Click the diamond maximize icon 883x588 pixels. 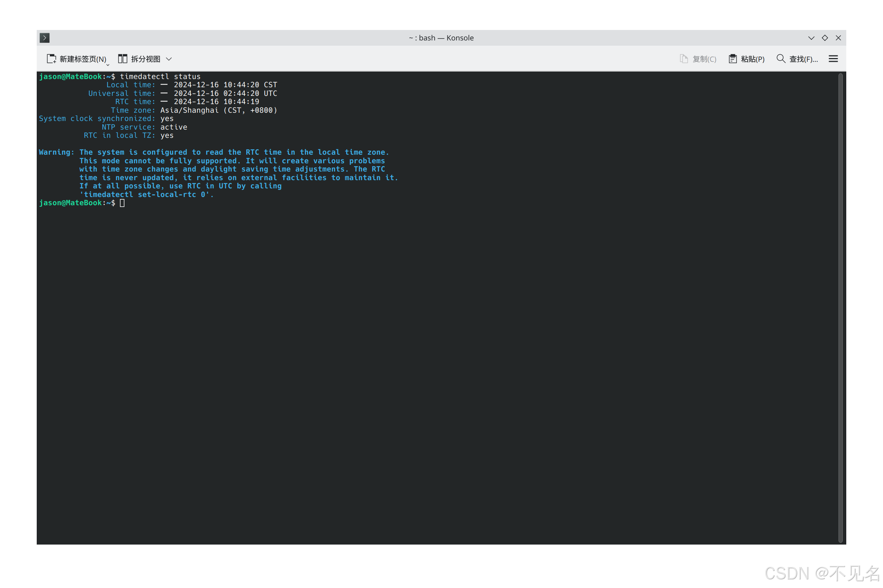tap(825, 38)
